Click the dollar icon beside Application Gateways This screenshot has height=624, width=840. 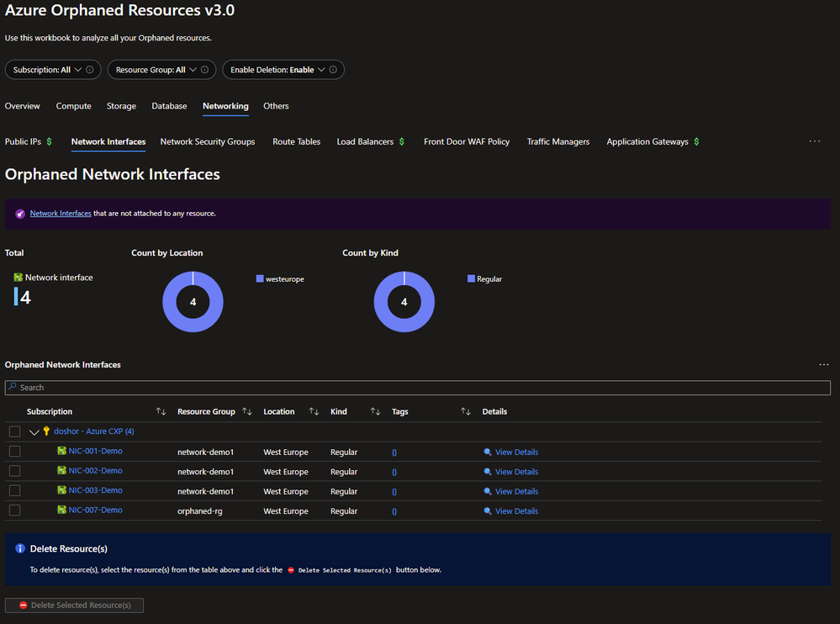click(696, 141)
